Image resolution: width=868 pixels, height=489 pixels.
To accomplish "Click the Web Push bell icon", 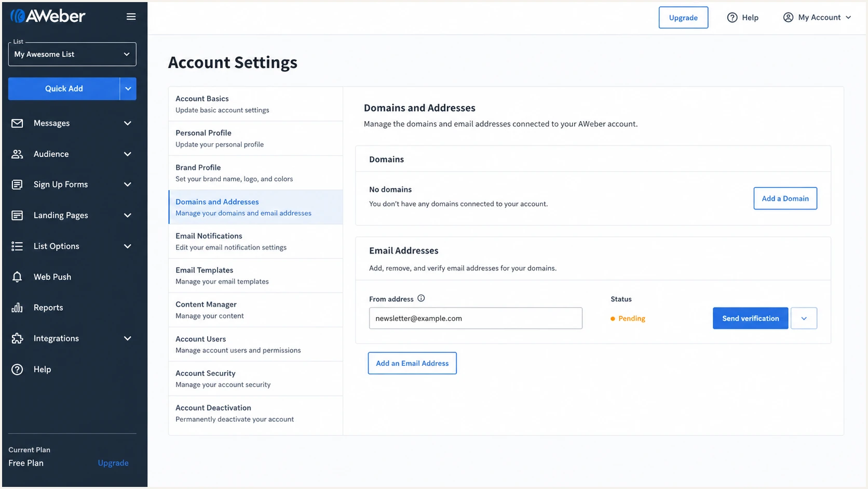I will pos(17,276).
